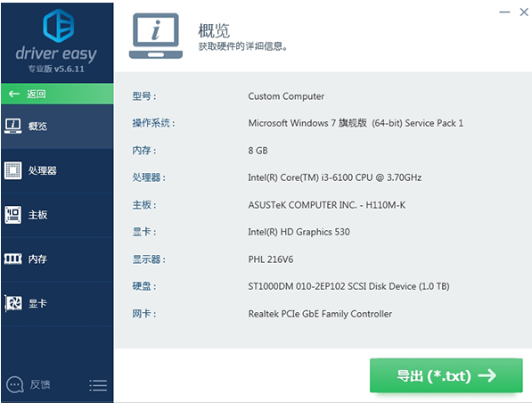The image size is (532, 403).
Task: Open the 主板 motherboard icon
Action: [x=12, y=215]
